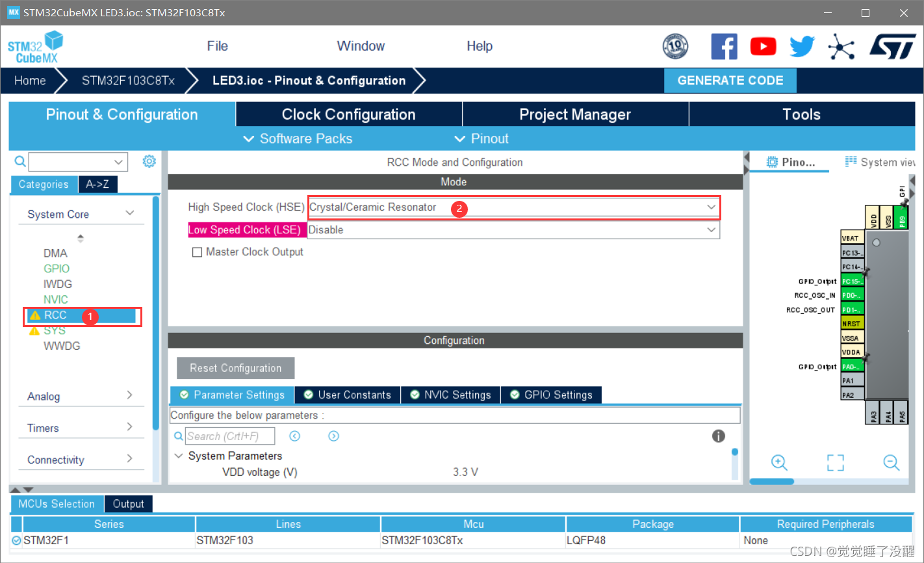
Task: Click the pinout horizontal scrollbar
Action: coord(772,482)
